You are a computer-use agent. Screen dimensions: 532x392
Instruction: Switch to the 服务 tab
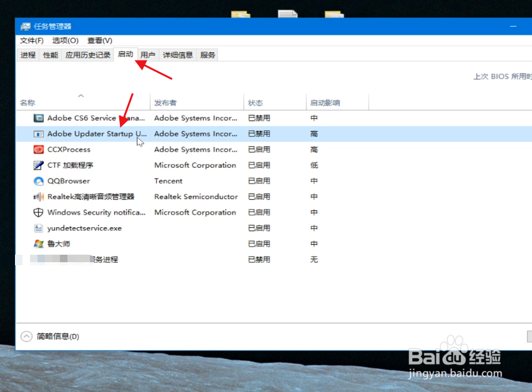coord(208,55)
